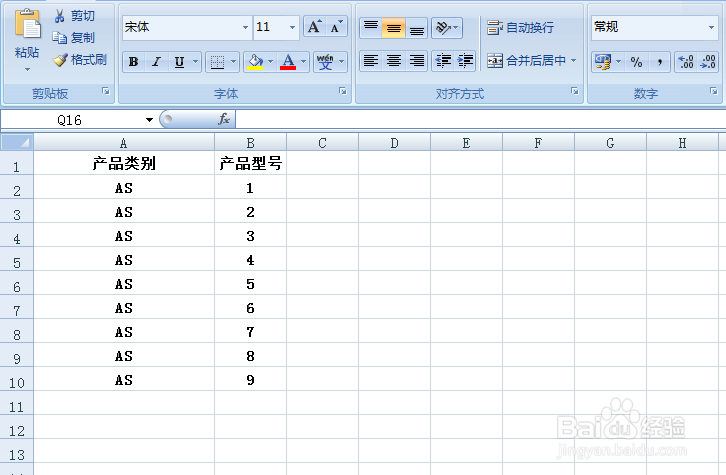This screenshot has height=475, width=726.
Task: Select cell B2 containing 1
Action: pyautogui.click(x=250, y=188)
